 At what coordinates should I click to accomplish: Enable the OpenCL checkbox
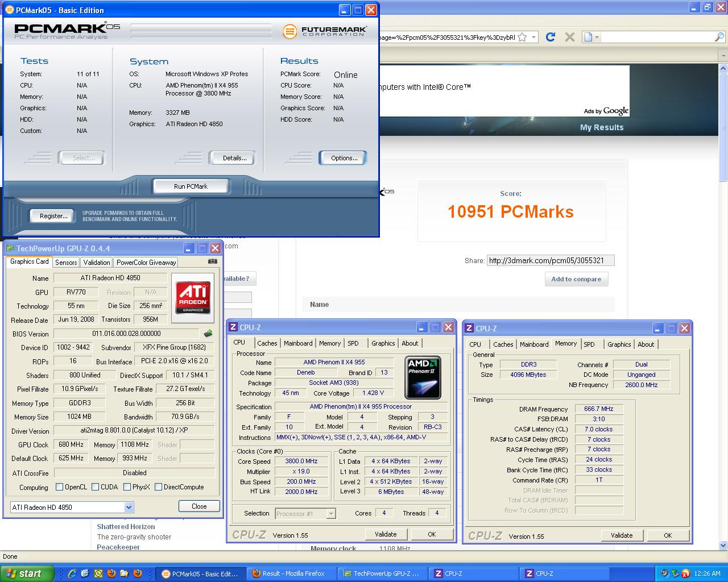click(x=59, y=487)
